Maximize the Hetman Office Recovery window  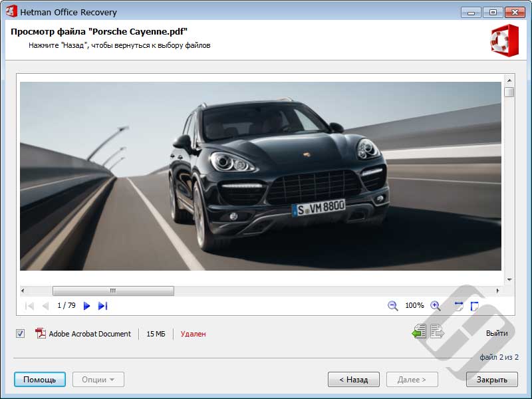(493, 13)
